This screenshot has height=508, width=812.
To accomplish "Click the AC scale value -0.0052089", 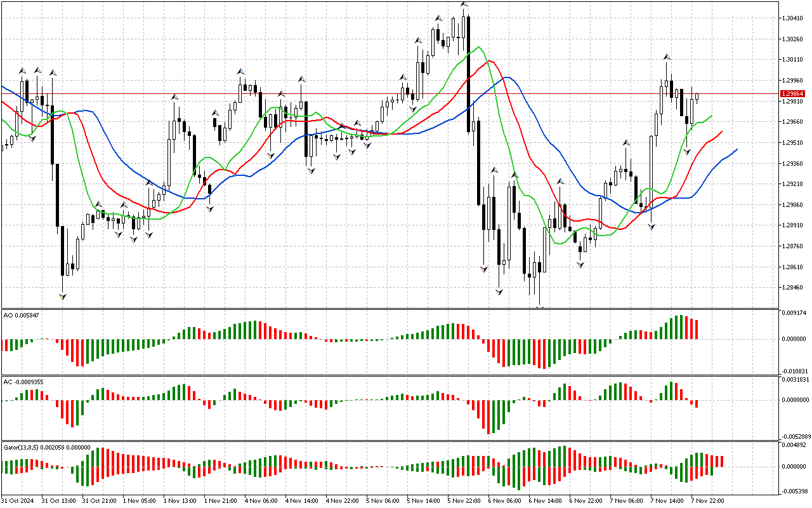I will (797, 437).
